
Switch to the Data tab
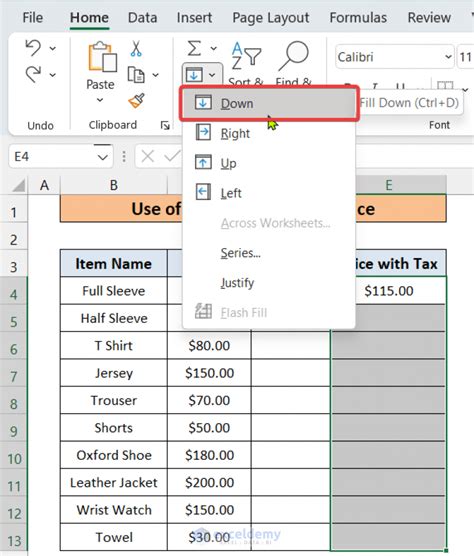tap(143, 17)
